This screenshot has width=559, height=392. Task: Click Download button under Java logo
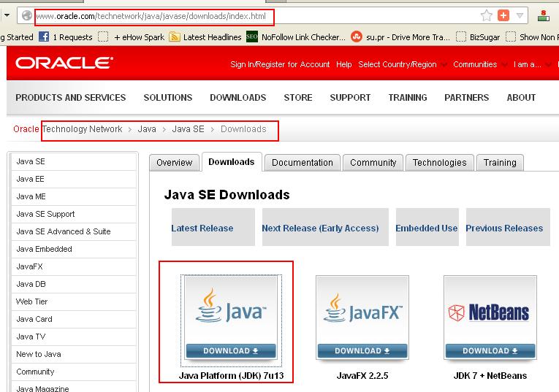coord(231,350)
